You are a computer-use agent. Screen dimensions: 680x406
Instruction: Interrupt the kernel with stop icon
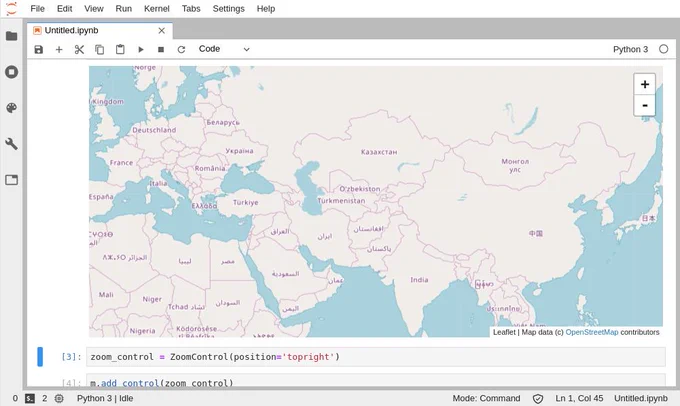(161, 49)
